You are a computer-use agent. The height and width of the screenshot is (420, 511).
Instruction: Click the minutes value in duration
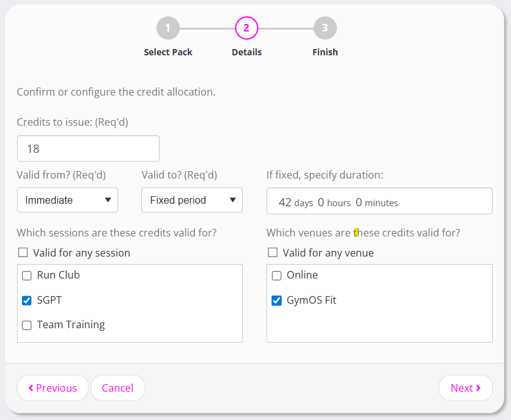[359, 202]
